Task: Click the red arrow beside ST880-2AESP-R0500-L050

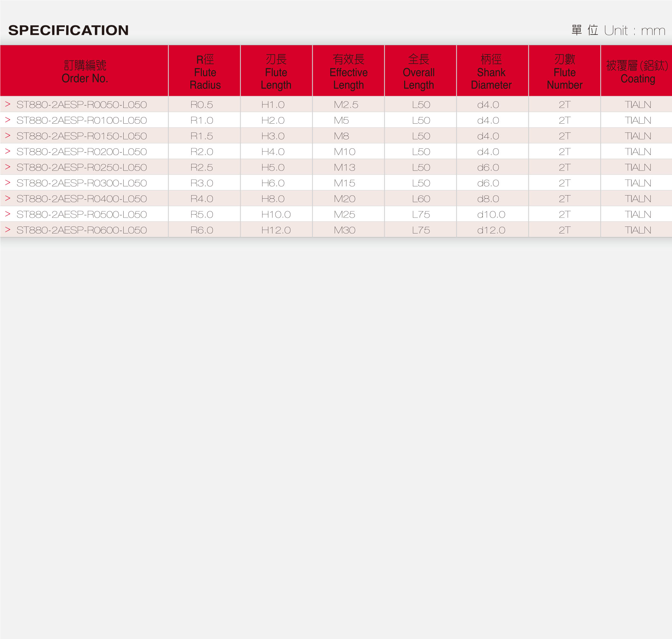Action: (x=8, y=214)
